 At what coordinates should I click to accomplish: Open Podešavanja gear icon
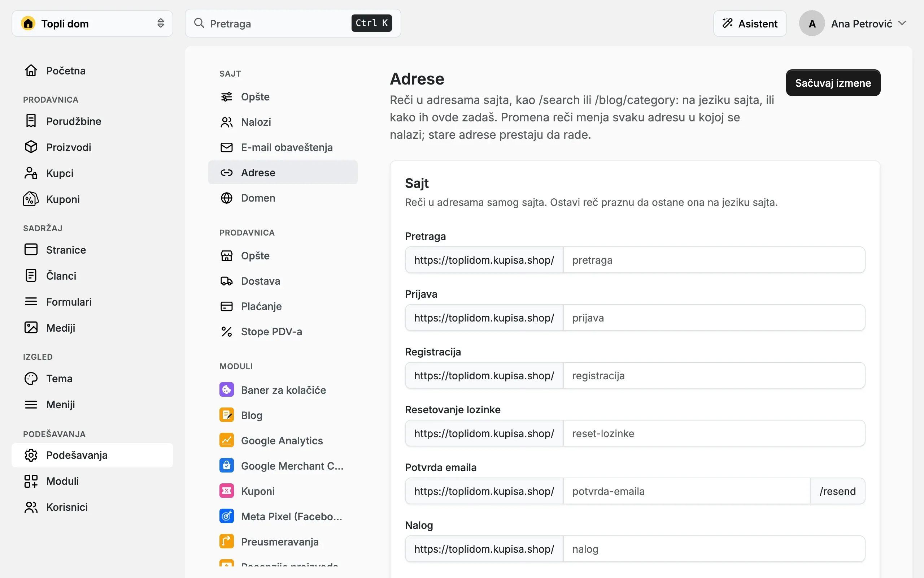click(x=31, y=454)
